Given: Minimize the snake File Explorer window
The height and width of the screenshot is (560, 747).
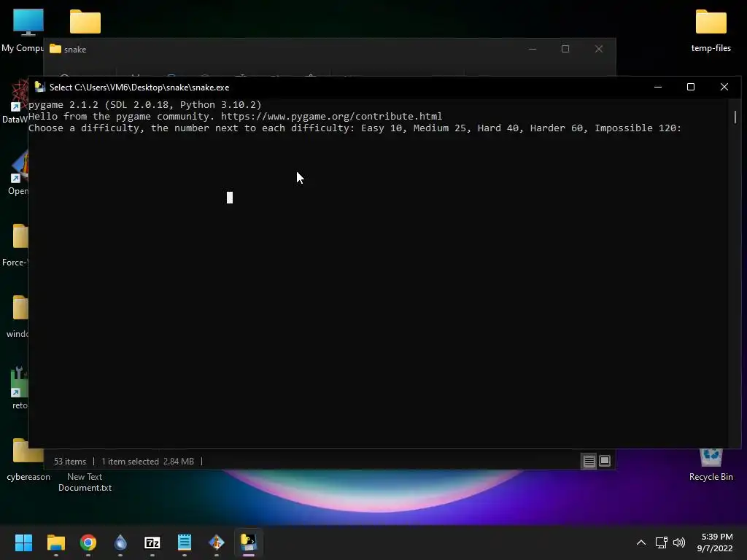Looking at the screenshot, I should coord(533,49).
